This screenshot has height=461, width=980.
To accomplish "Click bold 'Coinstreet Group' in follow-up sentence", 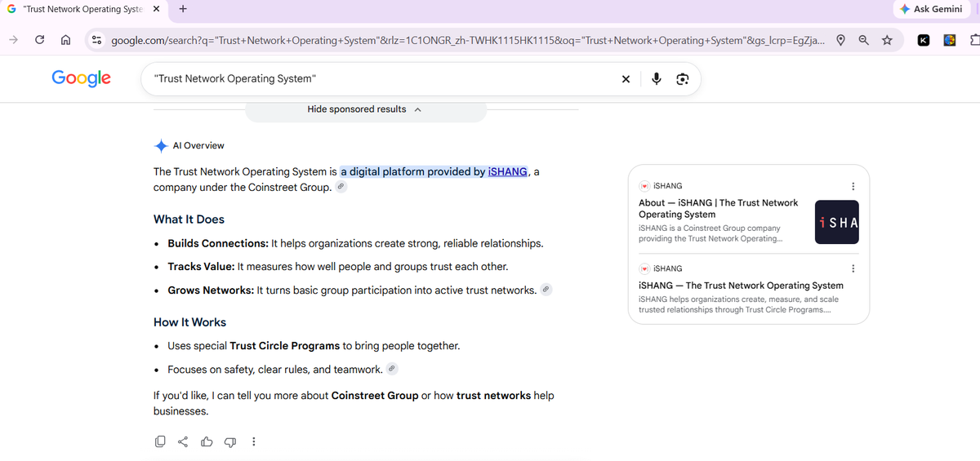I will click(375, 396).
